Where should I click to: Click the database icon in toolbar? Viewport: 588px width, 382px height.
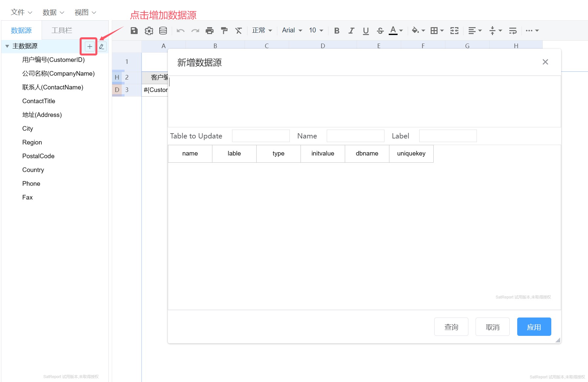163,30
